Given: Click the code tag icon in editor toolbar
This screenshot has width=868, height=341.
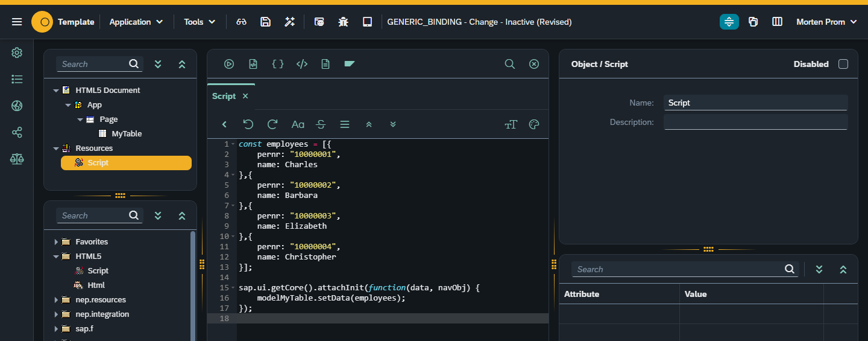Looking at the screenshot, I should tap(302, 64).
